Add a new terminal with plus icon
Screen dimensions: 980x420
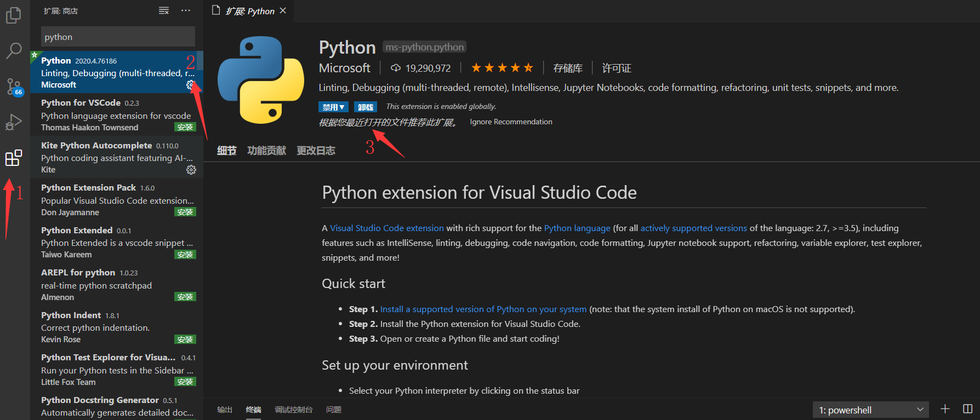[x=945, y=409]
